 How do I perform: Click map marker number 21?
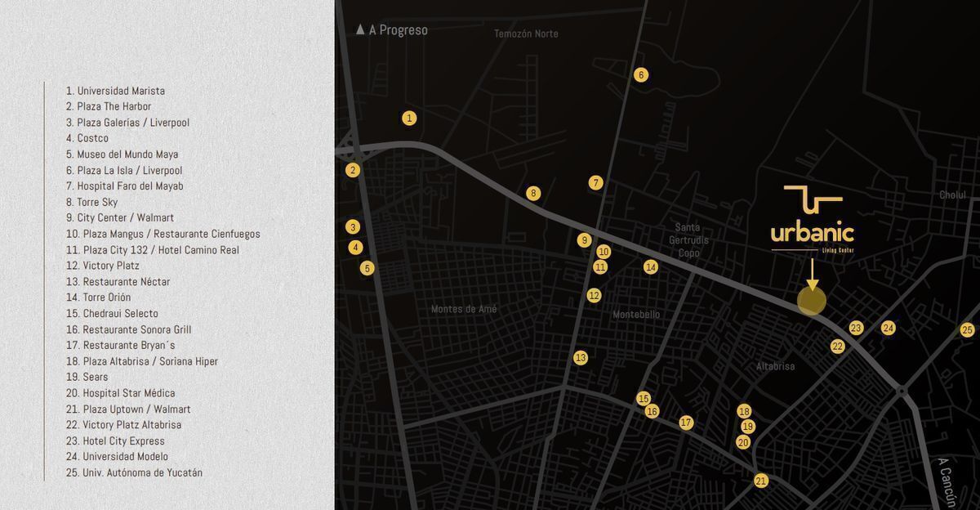click(x=761, y=481)
